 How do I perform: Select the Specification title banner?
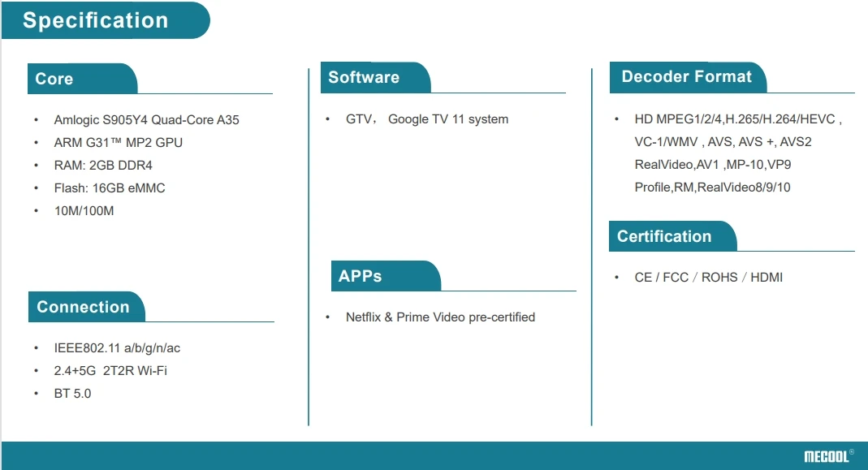[96, 20]
